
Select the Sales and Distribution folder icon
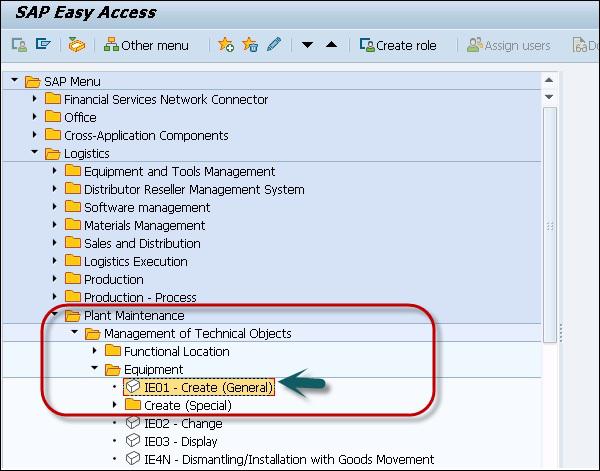click(x=73, y=242)
